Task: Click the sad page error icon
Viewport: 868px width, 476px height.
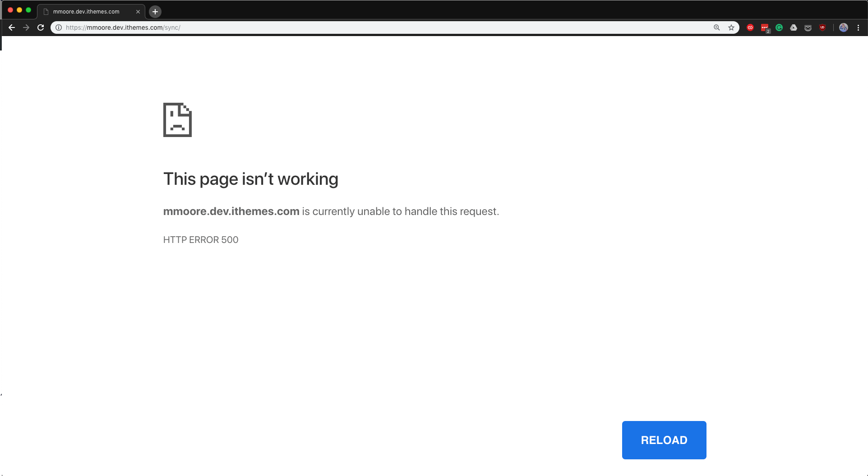Action: coord(177,120)
